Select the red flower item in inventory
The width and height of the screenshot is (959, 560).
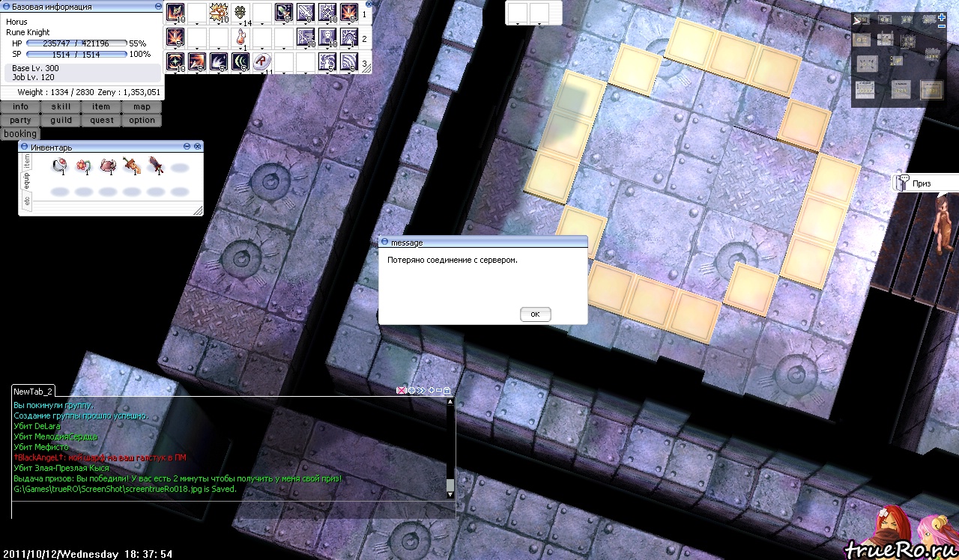click(x=83, y=166)
